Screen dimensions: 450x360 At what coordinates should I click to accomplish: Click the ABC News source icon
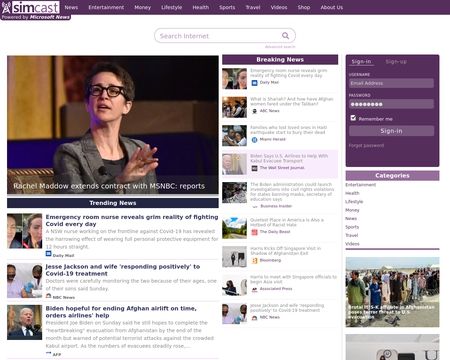pyautogui.click(x=254, y=111)
